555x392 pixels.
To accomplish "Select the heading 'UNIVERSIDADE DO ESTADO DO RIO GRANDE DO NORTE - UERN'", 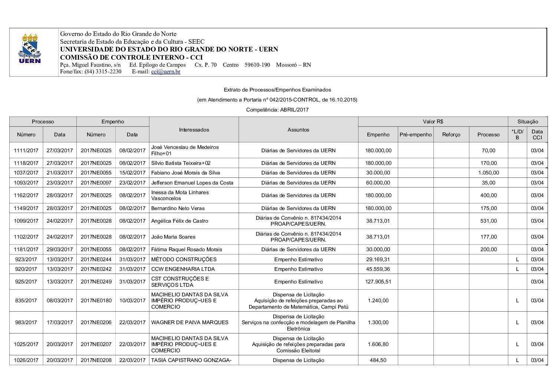I will [x=169, y=49].
